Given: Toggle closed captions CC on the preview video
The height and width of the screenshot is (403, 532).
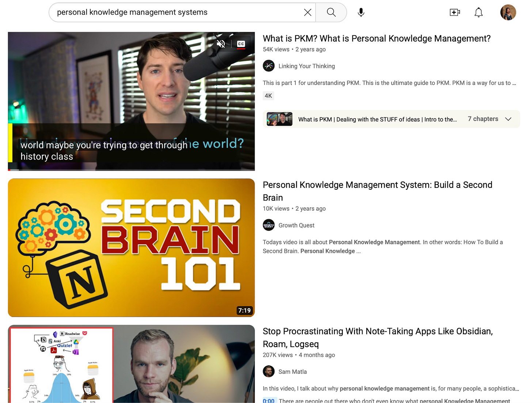Looking at the screenshot, I should point(241,44).
